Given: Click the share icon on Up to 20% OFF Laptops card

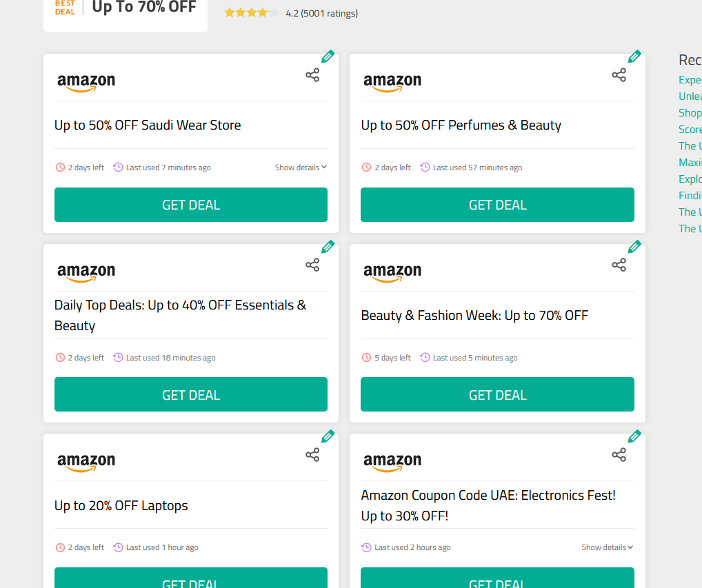Looking at the screenshot, I should [x=312, y=454].
